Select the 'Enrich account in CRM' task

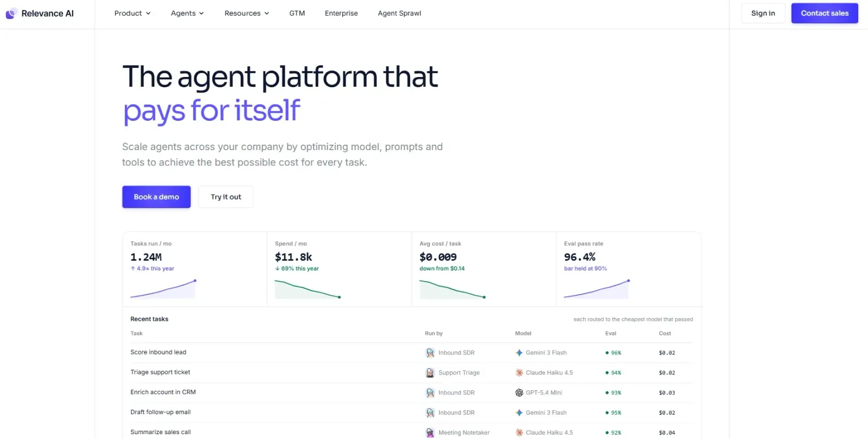pyautogui.click(x=163, y=392)
